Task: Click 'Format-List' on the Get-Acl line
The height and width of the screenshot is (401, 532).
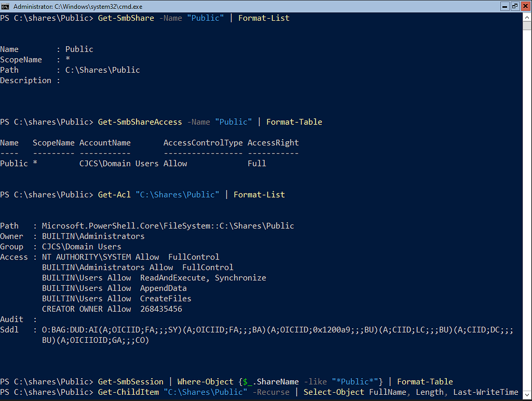Action: (x=259, y=195)
